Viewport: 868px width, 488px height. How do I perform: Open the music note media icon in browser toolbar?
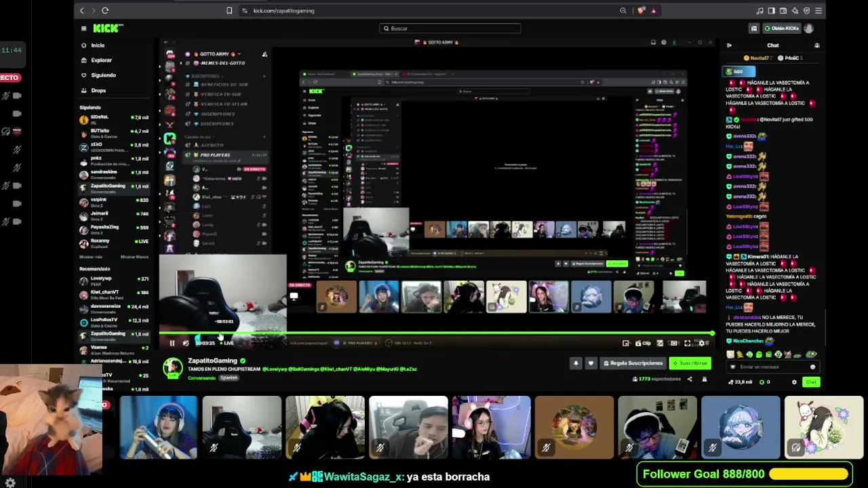click(x=759, y=11)
